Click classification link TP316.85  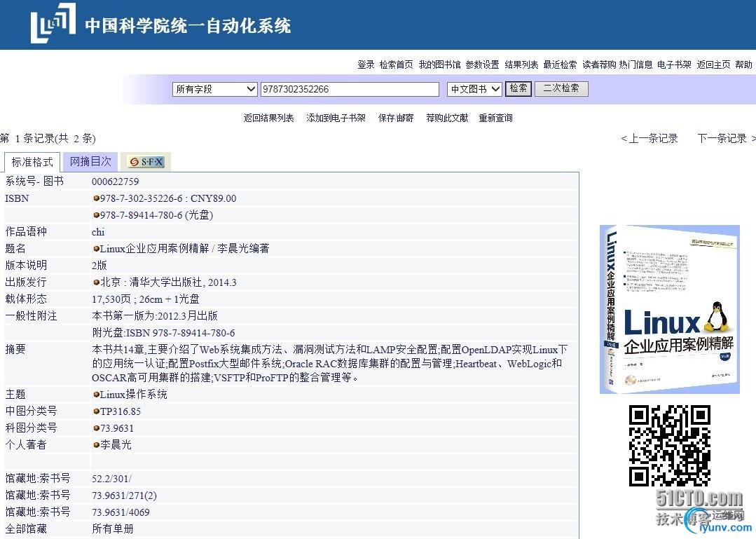point(121,411)
